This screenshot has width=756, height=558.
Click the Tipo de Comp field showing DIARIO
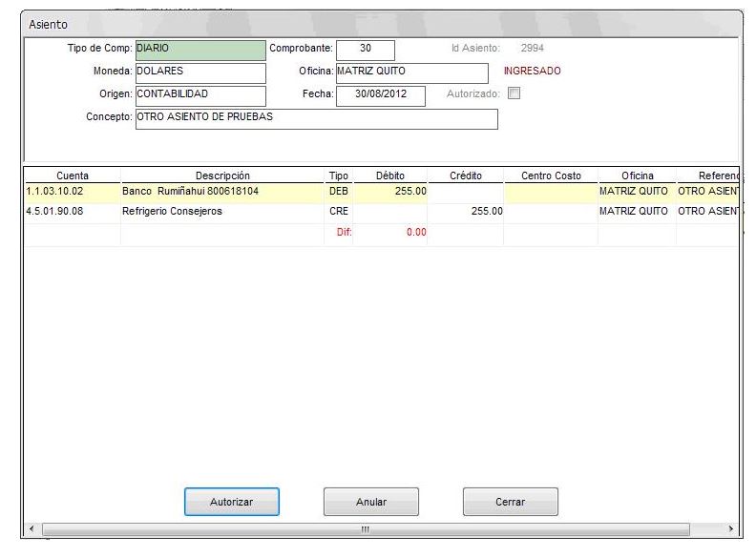tap(200, 51)
